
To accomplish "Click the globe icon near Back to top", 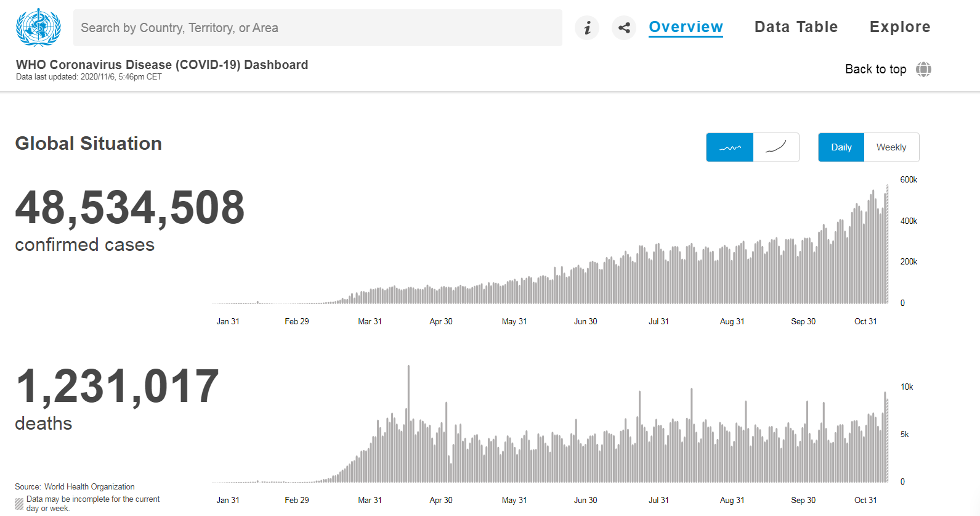I will [x=923, y=69].
